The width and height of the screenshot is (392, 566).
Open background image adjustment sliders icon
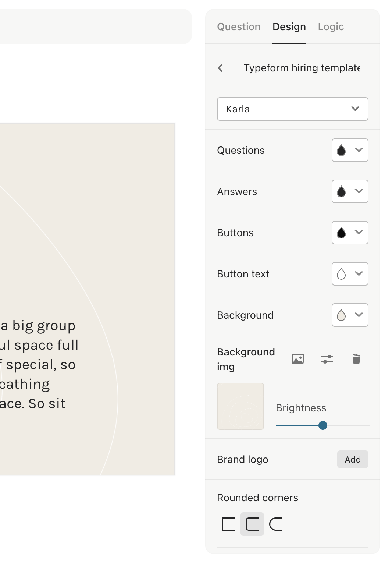coord(327,359)
